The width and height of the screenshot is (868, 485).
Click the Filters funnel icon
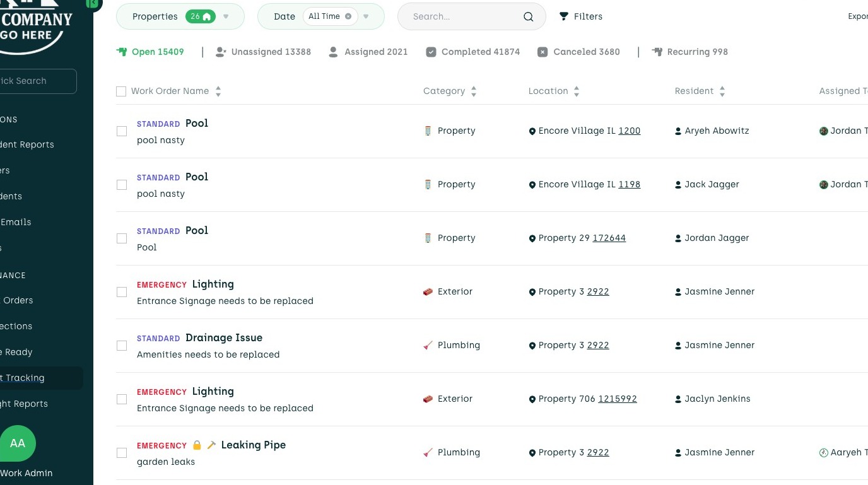point(564,16)
